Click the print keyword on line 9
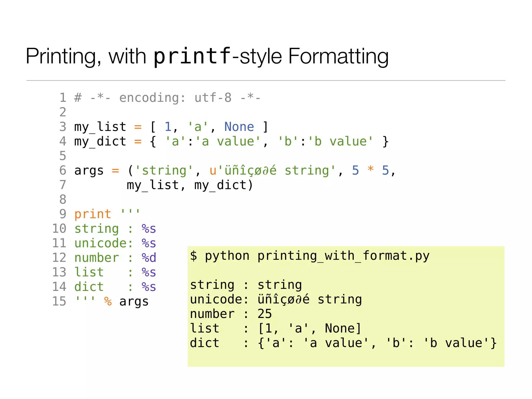 [x=93, y=214]
